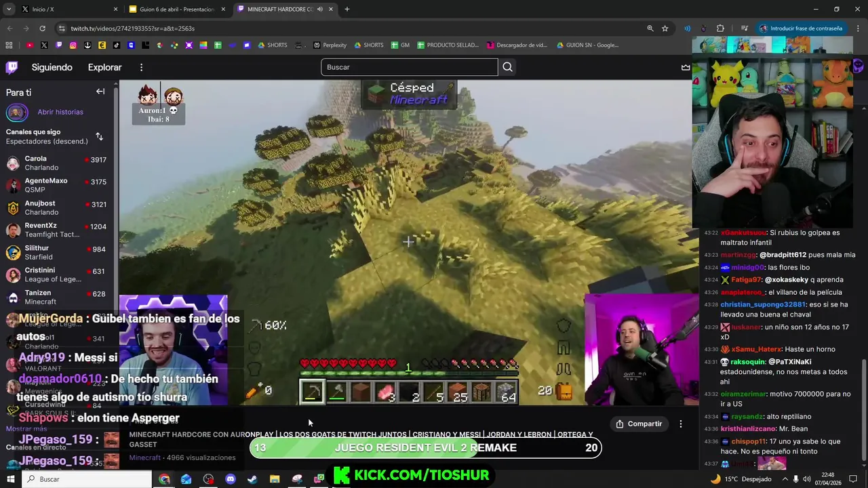This screenshot has height=488, width=868.
Task: Close the Inicio / X tab
Action: coord(115,9)
